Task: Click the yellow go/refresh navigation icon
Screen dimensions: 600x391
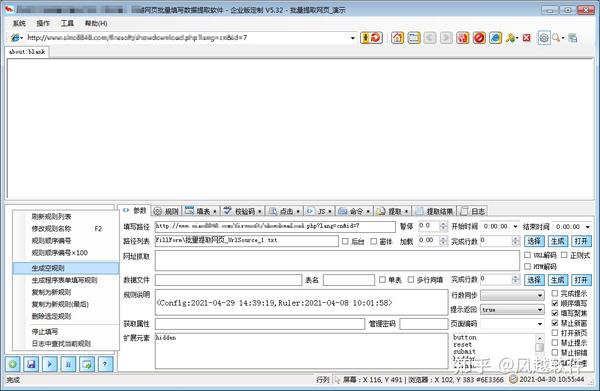Action: (371, 38)
